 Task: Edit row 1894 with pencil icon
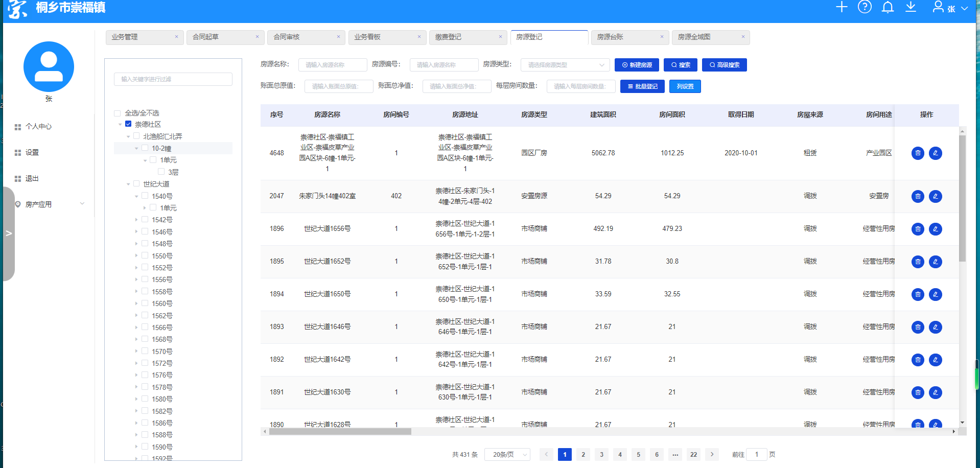(x=936, y=294)
